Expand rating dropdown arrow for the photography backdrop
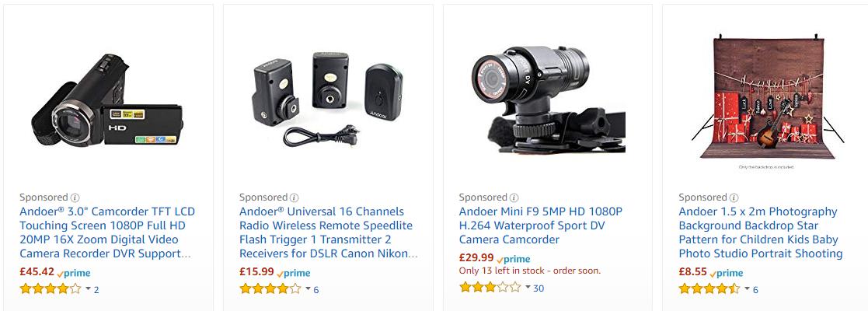Screen dimensions: 868x311 (748, 289)
